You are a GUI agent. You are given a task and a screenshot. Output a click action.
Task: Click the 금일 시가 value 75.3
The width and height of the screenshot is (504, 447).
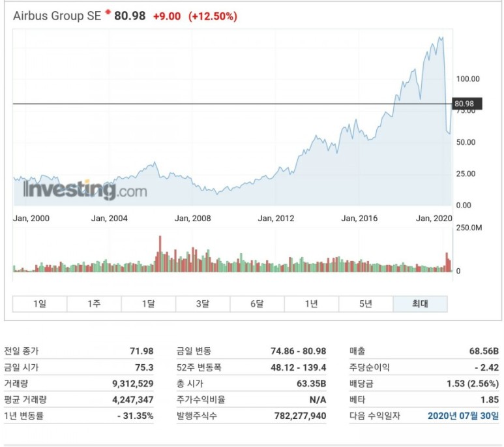tap(144, 367)
